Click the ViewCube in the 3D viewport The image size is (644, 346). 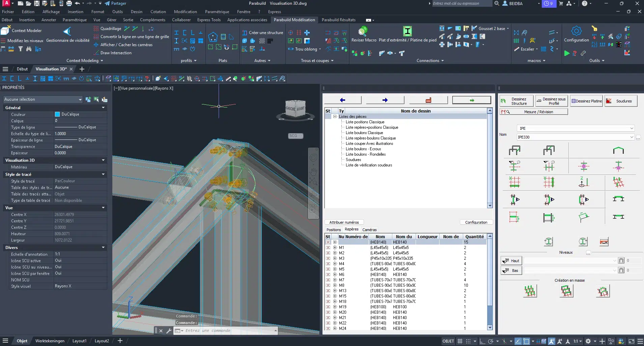click(x=296, y=109)
